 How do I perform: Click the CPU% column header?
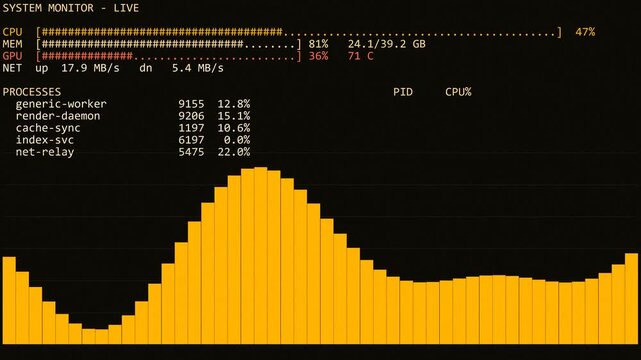tap(458, 92)
